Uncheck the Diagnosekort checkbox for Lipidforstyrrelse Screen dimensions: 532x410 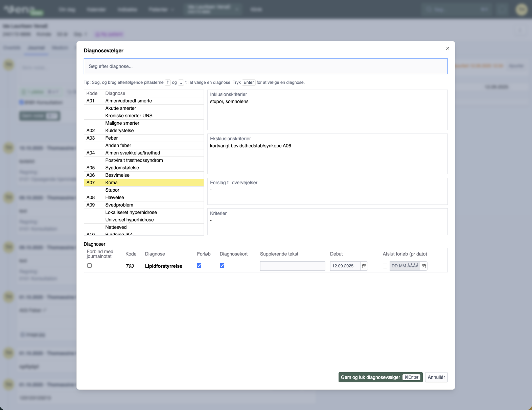pos(222,266)
